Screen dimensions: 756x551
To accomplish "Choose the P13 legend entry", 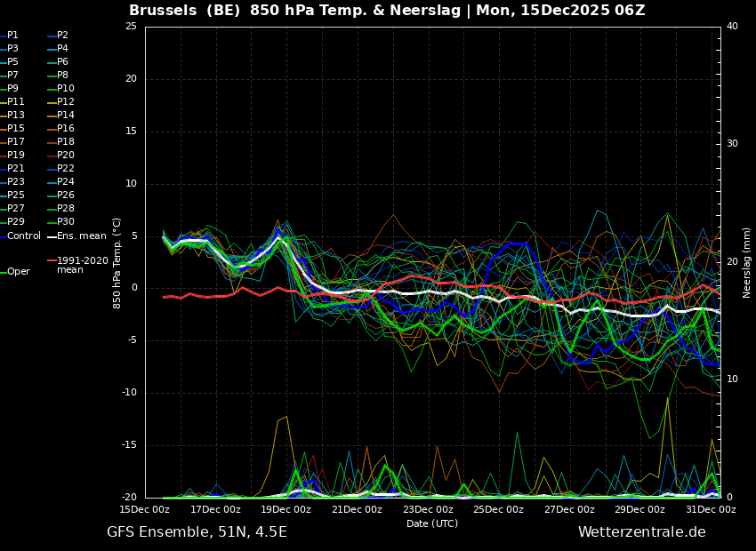I will 15,116.
